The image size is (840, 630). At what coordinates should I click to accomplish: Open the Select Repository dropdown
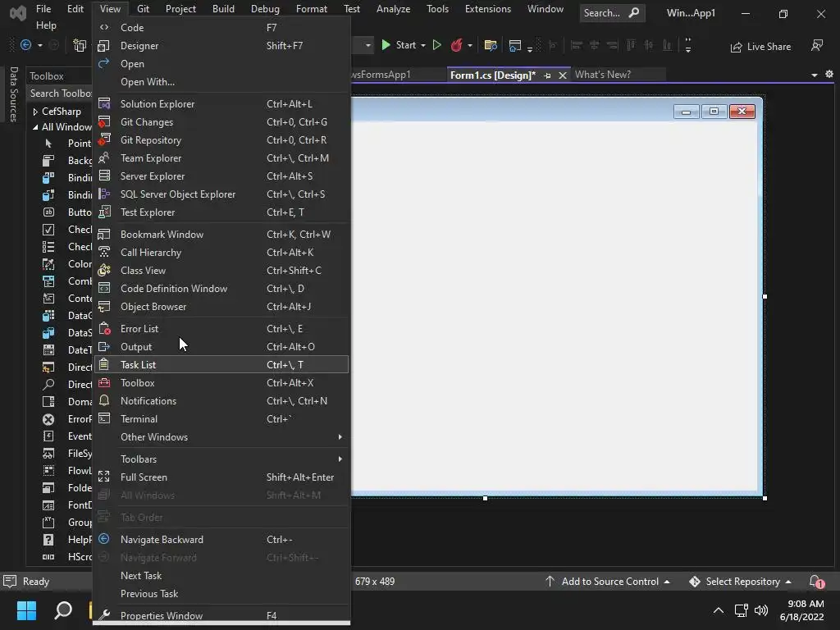(x=788, y=582)
